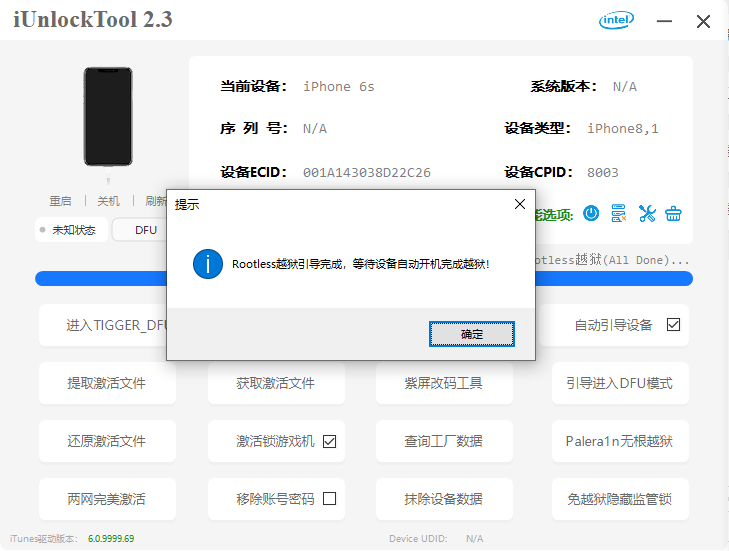Click the 抹除设备数据 button
This screenshot has width=729, height=551.
(x=444, y=499)
